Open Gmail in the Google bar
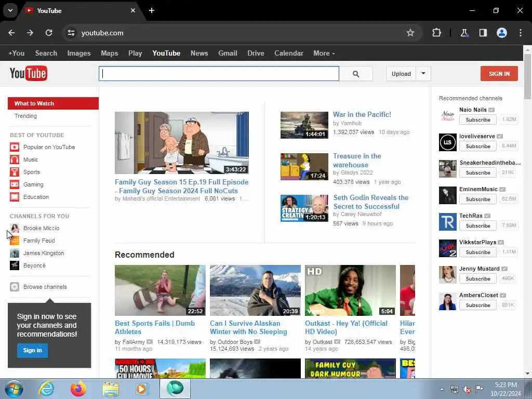The height and width of the screenshot is (399, 532). (228, 54)
